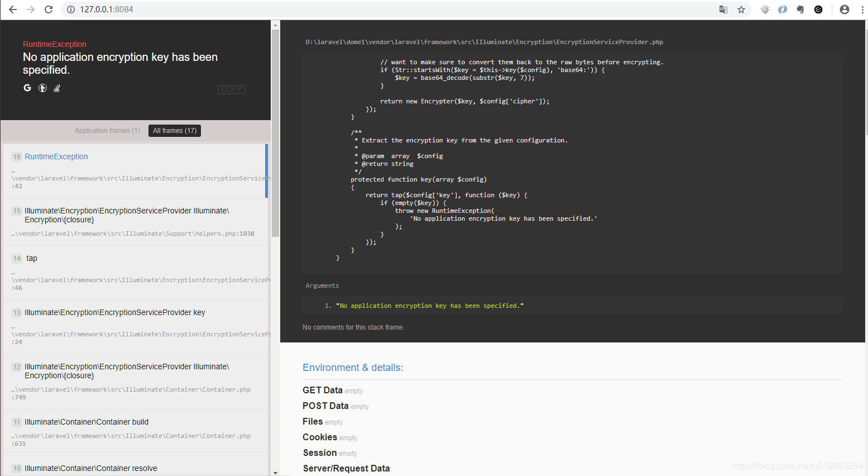Image resolution: width=868 pixels, height=476 pixels.
Task: Click the browser forward arrow
Action: [x=31, y=9]
